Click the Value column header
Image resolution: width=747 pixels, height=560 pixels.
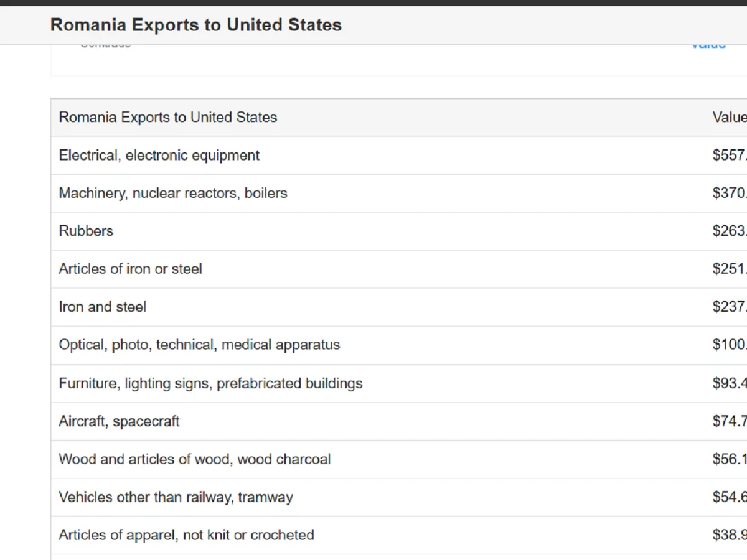coord(728,118)
